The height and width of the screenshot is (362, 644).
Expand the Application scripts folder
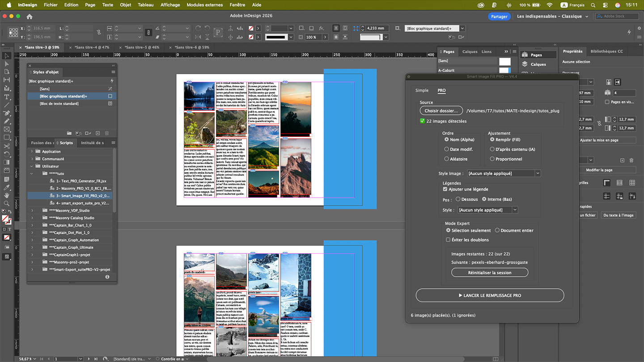(32, 152)
